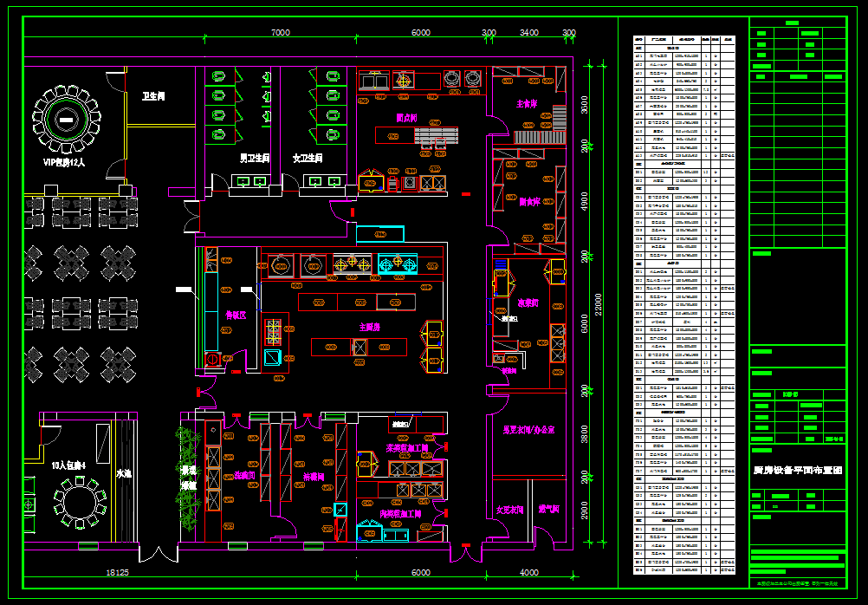Select the 主厨房 main kitchen label
868x605 pixels.
372,327
